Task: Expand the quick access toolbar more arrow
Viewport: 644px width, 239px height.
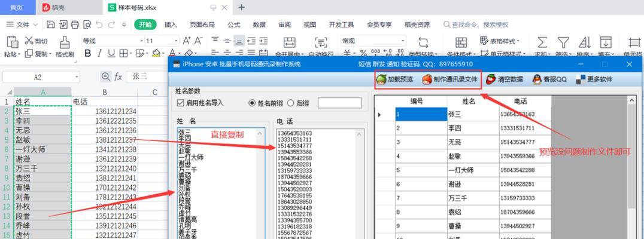Action: point(124,24)
